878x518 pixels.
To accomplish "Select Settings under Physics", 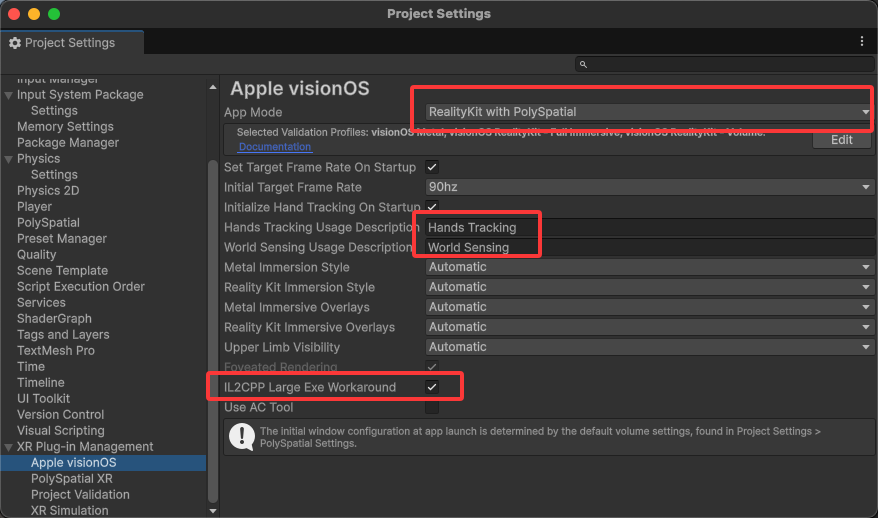I will coord(54,175).
